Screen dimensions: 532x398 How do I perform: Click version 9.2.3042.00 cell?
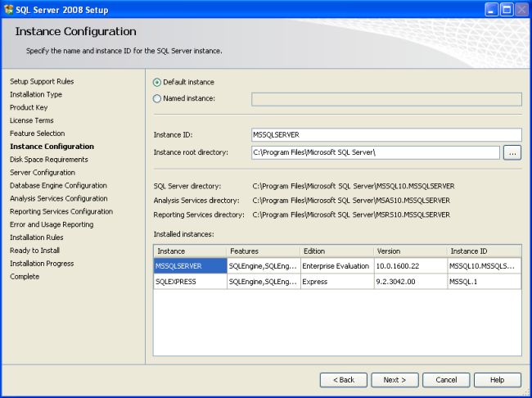point(411,282)
